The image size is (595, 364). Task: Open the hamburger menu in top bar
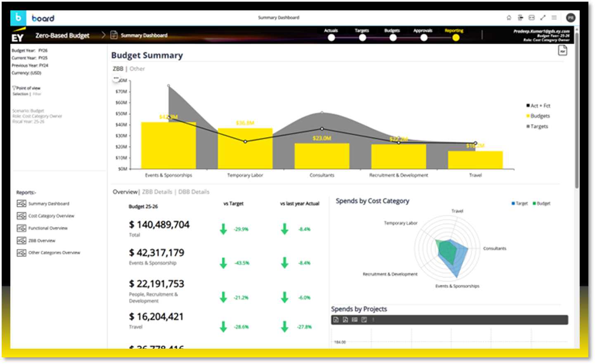coord(554,18)
